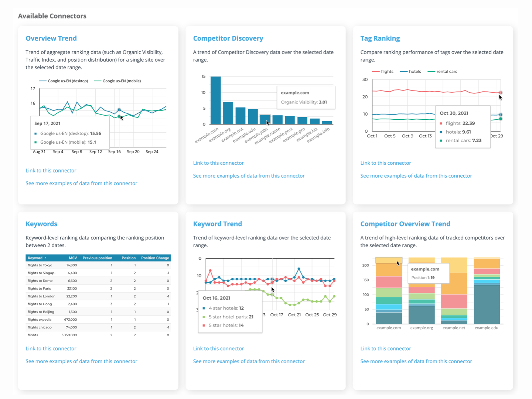Click the 'Position 1: 19' tooltip text
The image size is (532, 399).
point(423,277)
